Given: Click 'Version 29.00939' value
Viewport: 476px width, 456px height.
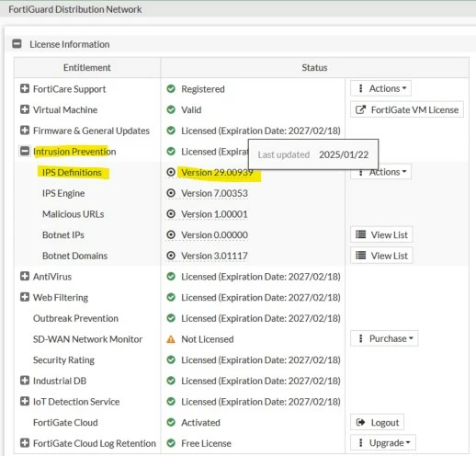Looking at the screenshot, I should [217, 172].
